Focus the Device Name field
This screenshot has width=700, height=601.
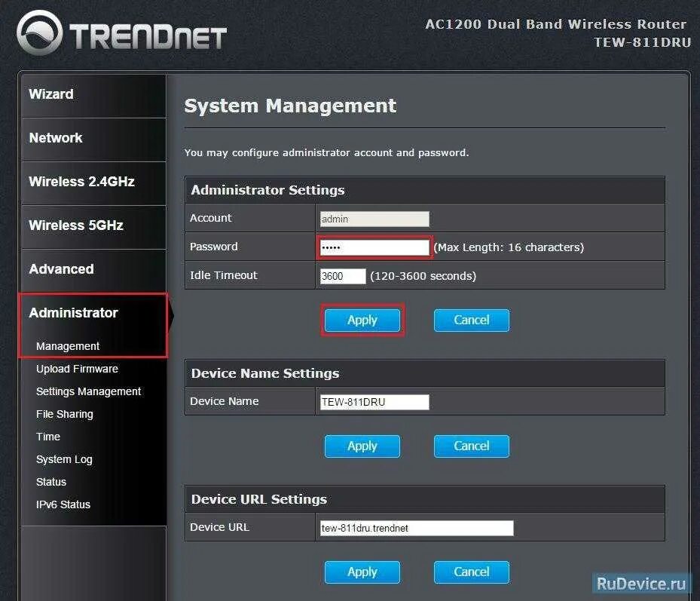tap(374, 402)
